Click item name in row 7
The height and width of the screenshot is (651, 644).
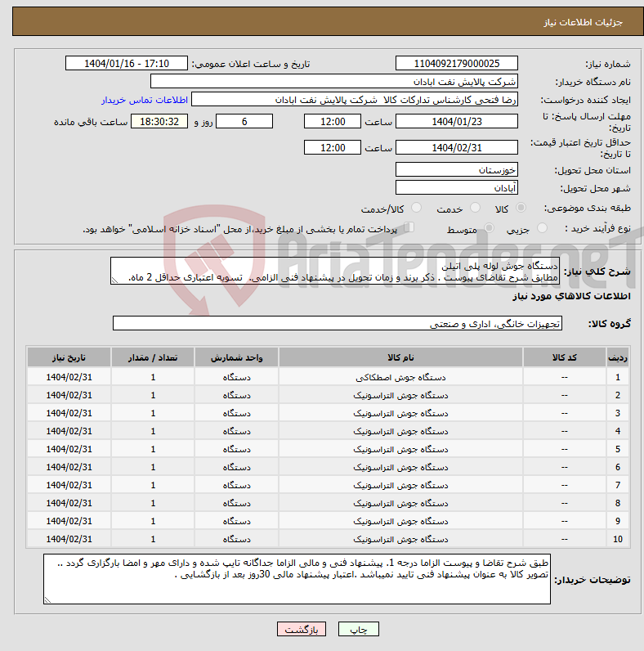pyautogui.click(x=400, y=485)
